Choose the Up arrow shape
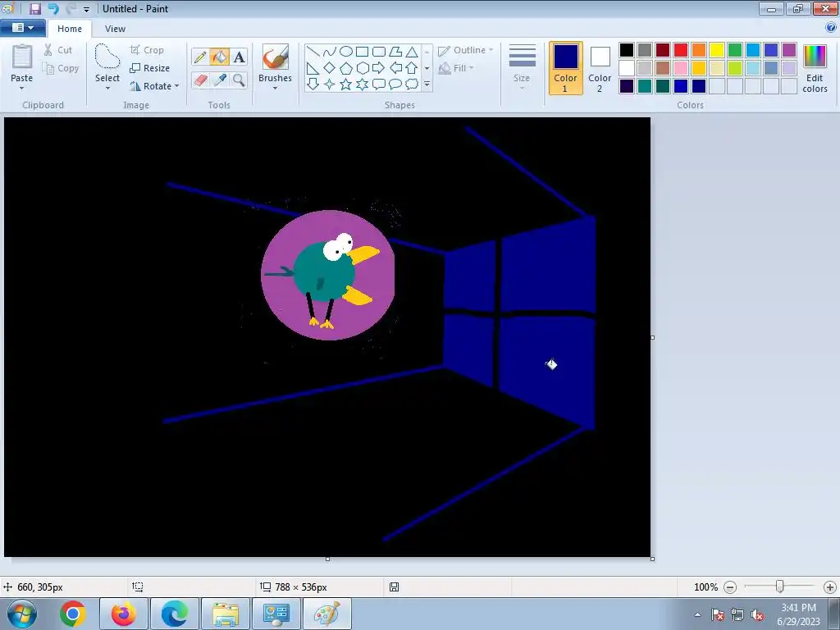840x630 pixels. (412, 68)
